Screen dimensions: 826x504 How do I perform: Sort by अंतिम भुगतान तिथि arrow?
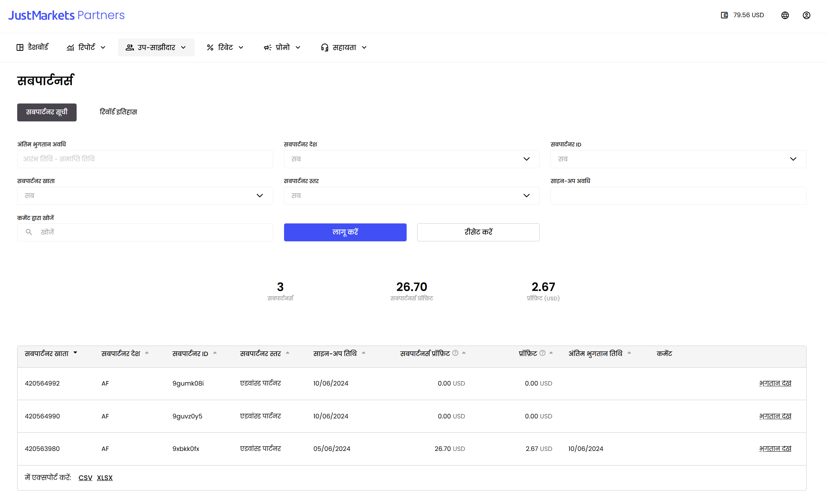[629, 353]
